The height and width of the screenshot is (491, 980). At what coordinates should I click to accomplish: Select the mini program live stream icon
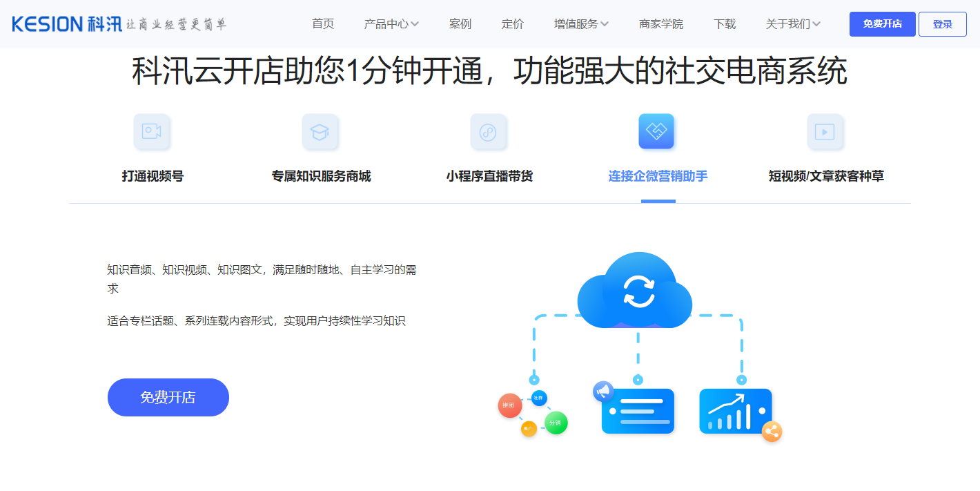(488, 131)
